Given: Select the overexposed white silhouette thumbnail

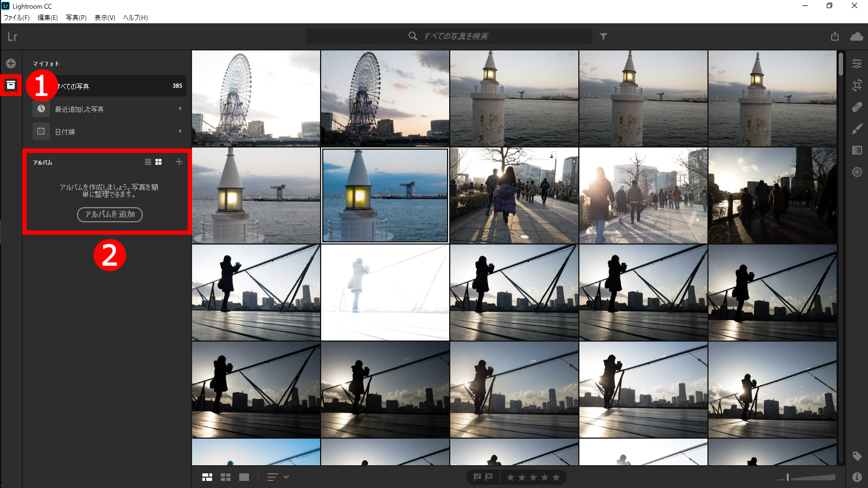Looking at the screenshot, I should tap(385, 292).
